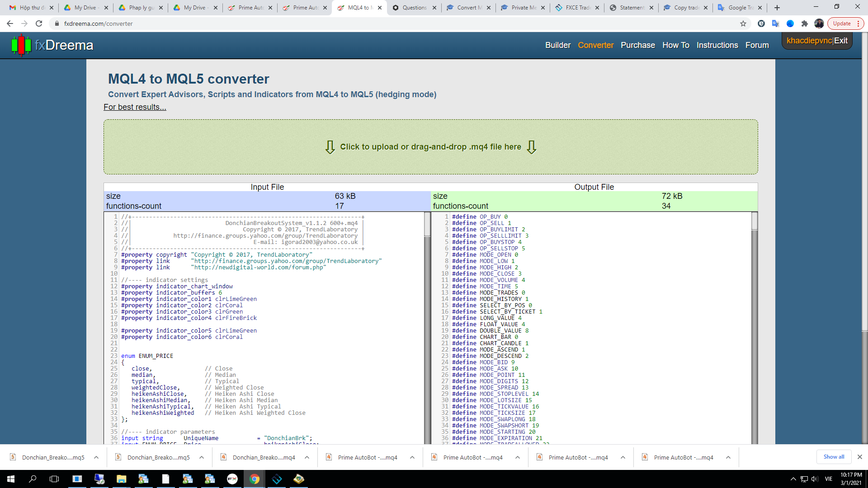Switch to the Statement tab
The image size is (868, 488).
tap(632, 8)
